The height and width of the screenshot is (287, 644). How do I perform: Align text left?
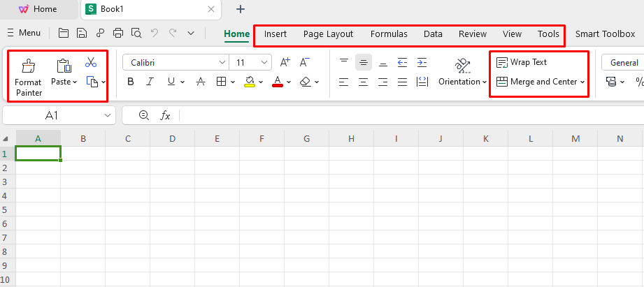[344, 82]
